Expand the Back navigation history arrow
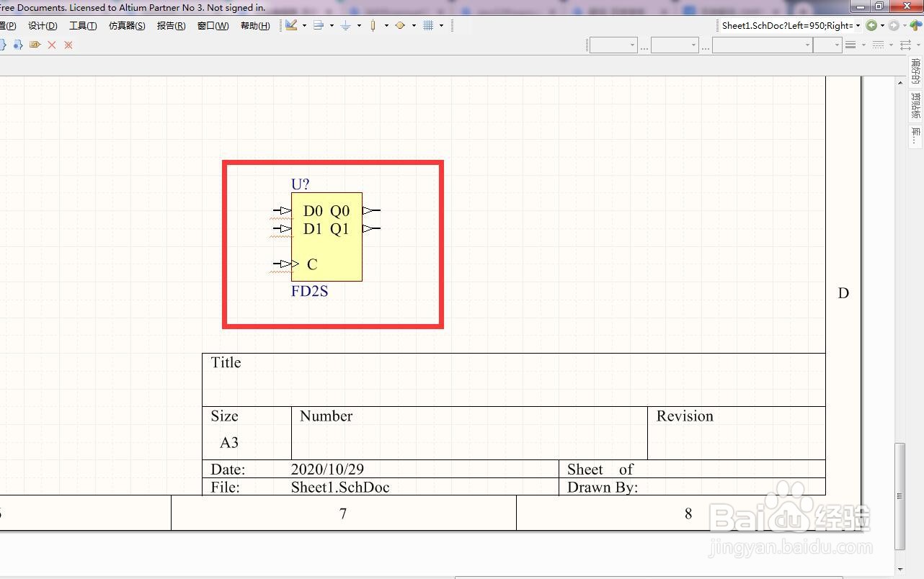The height and width of the screenshot is (579, 924). click(x=882, y=26)
